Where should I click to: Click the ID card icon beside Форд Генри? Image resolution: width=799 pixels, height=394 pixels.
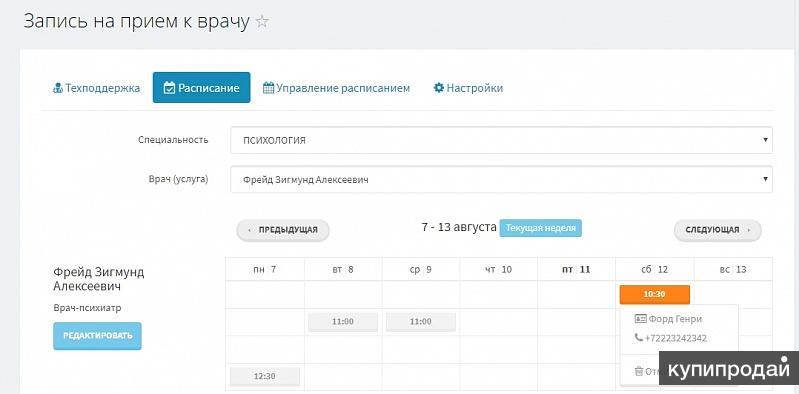coord(641,319)
